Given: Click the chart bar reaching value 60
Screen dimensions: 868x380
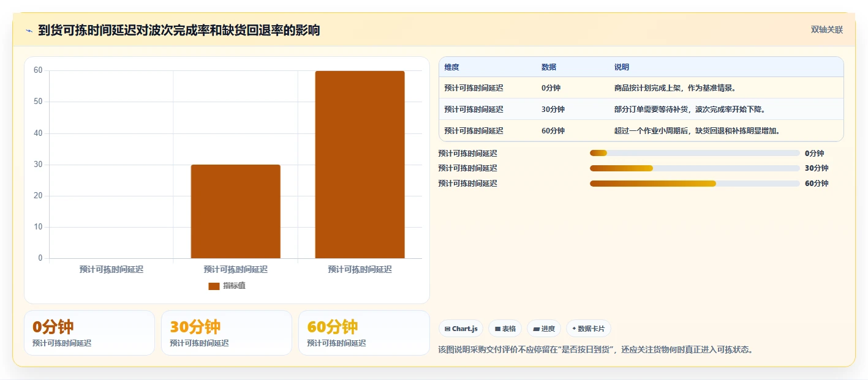Looking at the screenshot, I should 360,165.
